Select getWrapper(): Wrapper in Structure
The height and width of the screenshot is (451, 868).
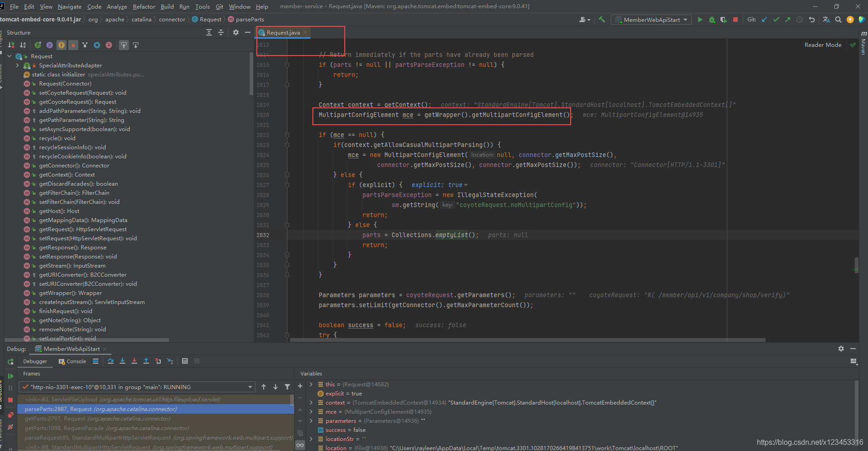pyautogui.click(x=71, y=293)
